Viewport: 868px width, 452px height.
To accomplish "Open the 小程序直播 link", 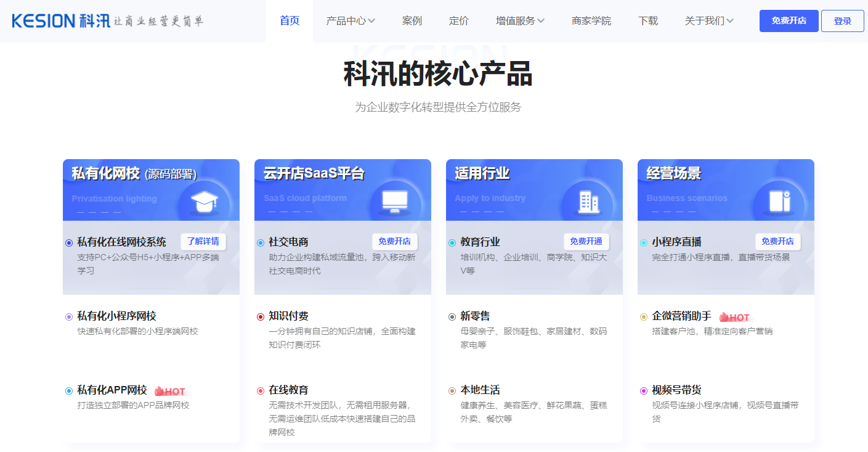I will (676, 242).
